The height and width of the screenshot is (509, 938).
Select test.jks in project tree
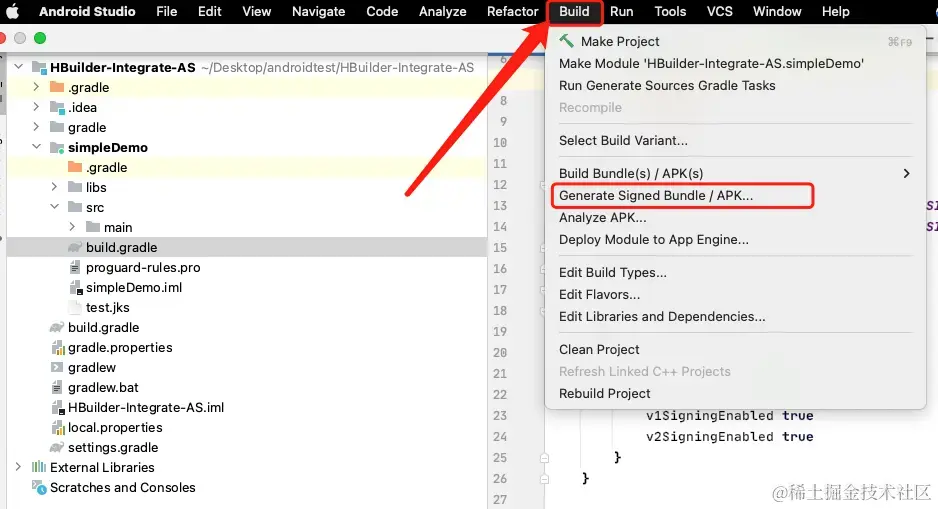(x=108, y=307)
